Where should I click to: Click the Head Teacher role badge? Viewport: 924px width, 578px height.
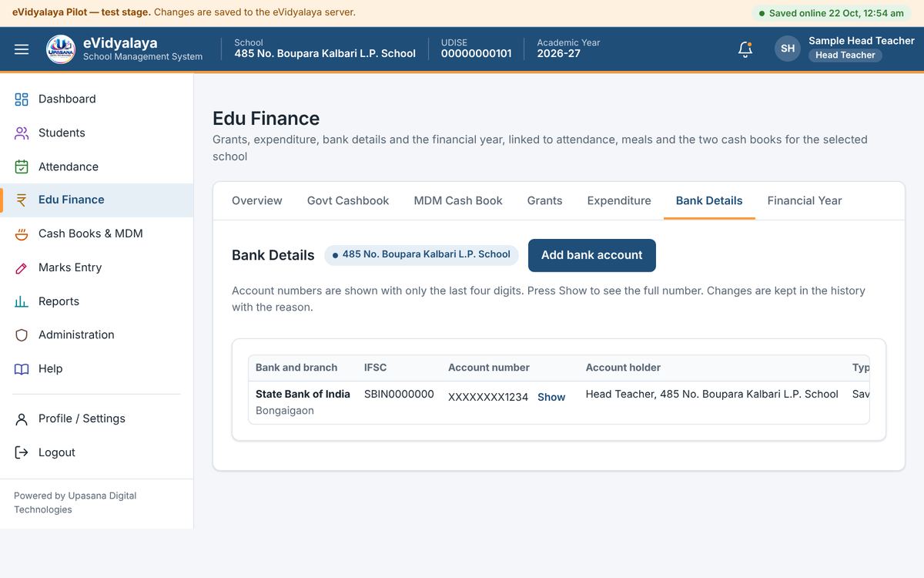845,55
